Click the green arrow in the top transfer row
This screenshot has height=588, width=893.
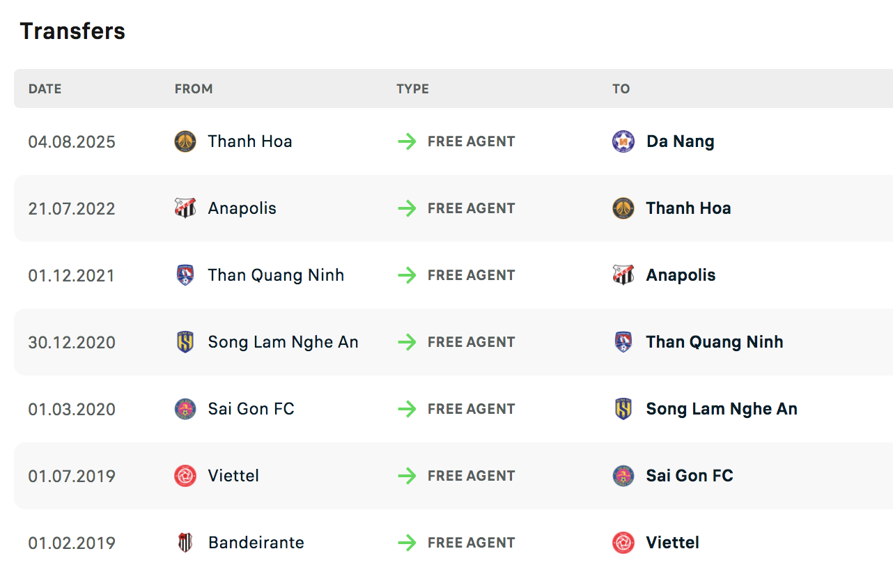coord(407,141)
